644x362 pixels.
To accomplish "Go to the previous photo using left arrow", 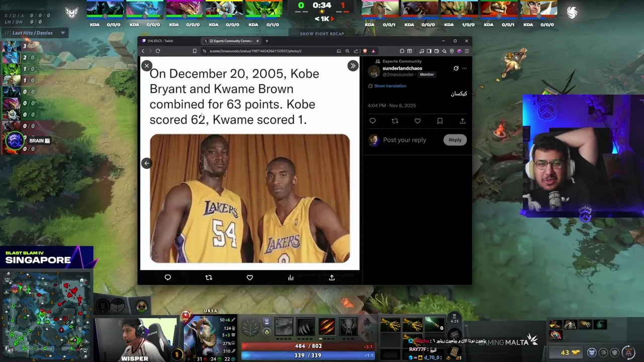I will (x=146, y=163).
